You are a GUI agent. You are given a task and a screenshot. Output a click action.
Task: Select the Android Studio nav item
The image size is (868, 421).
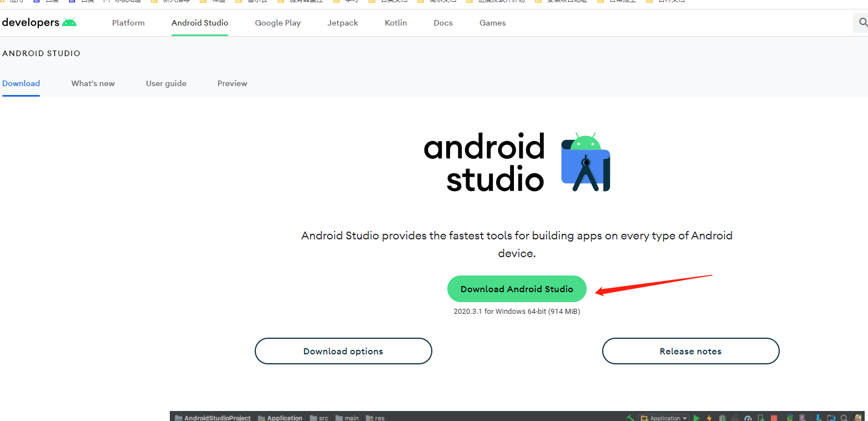[200, 23]
